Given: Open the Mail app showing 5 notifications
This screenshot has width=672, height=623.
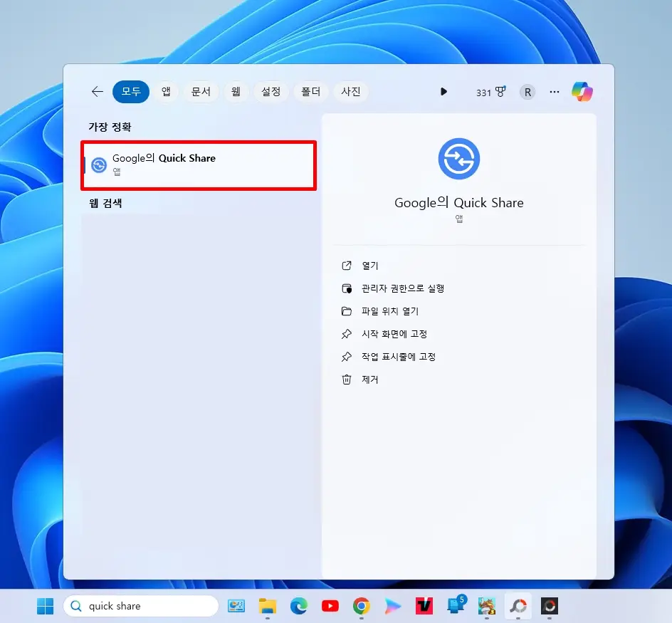Looking at the screenshot, I should point(455,607).
